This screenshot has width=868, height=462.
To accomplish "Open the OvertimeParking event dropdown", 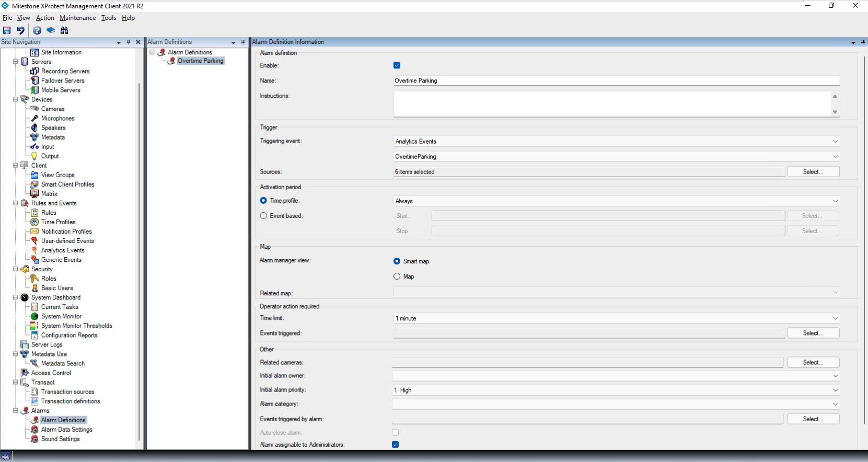I will click(617, 156).
